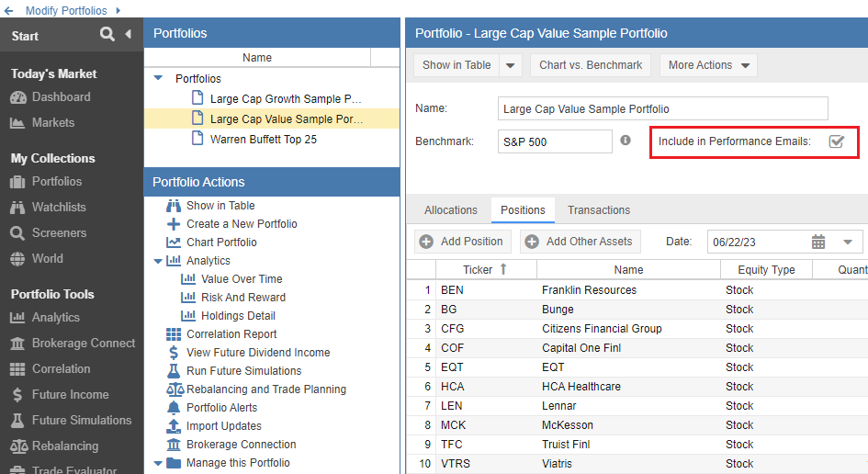Collapse the Analytics actions group

[158, 261]
